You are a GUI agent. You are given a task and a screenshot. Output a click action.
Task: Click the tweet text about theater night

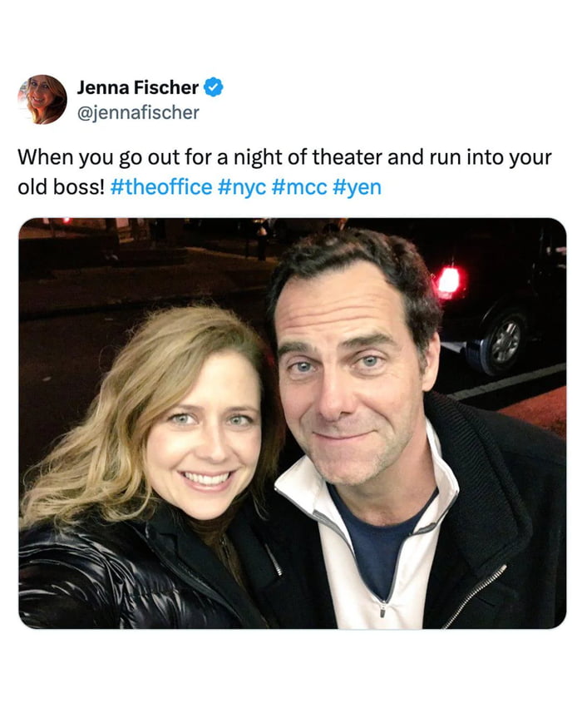(283, 157)
